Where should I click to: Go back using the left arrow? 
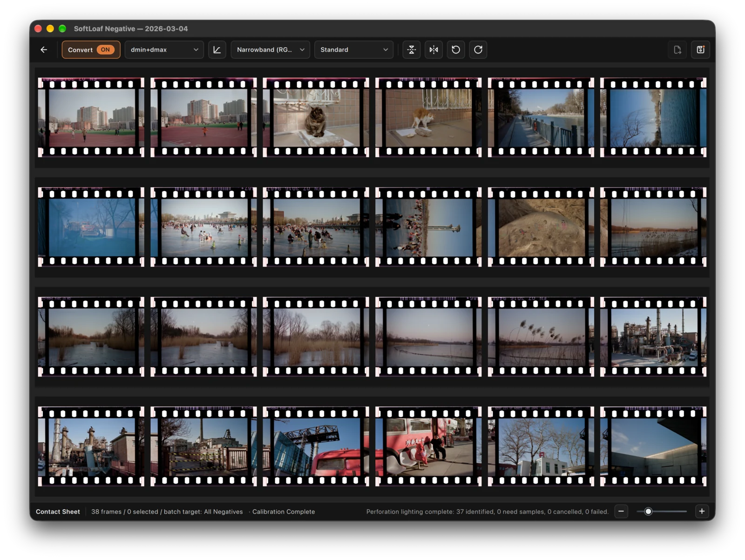click(x=44, y=50)
